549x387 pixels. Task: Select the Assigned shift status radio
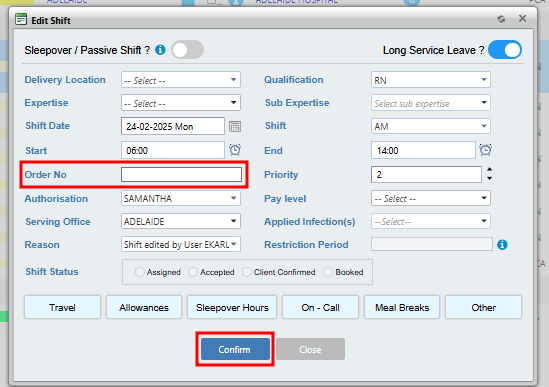click(140, 272)
